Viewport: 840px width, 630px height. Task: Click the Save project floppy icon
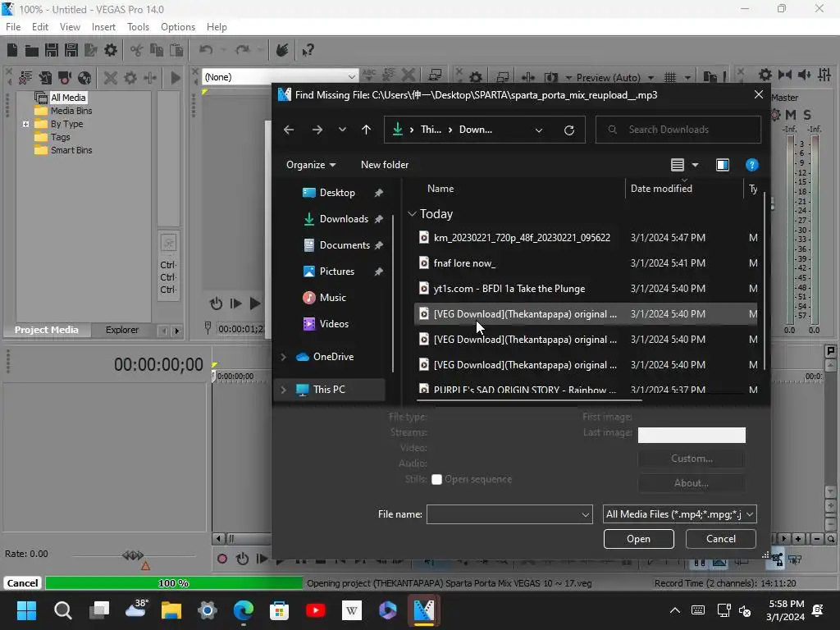pyautogui.click(x=52, y=50)
